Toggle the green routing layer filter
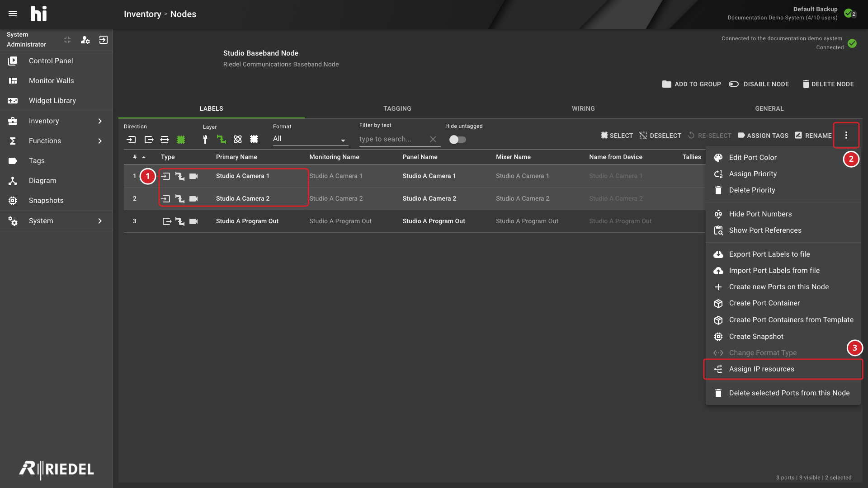The image size is (868, 488). (x=222, y=140)
